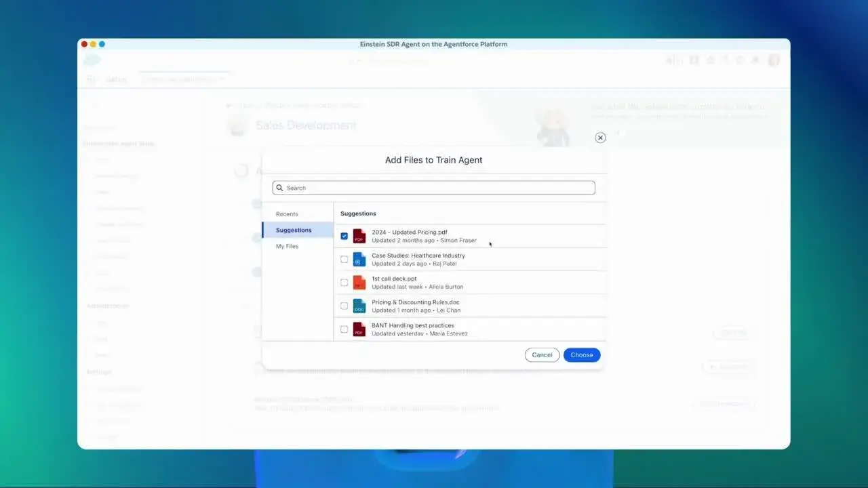Enable Pricing & Discounting Rules.doc for training
The height and width of the screenshot is (488, 868).
click(x=344, y=305)
